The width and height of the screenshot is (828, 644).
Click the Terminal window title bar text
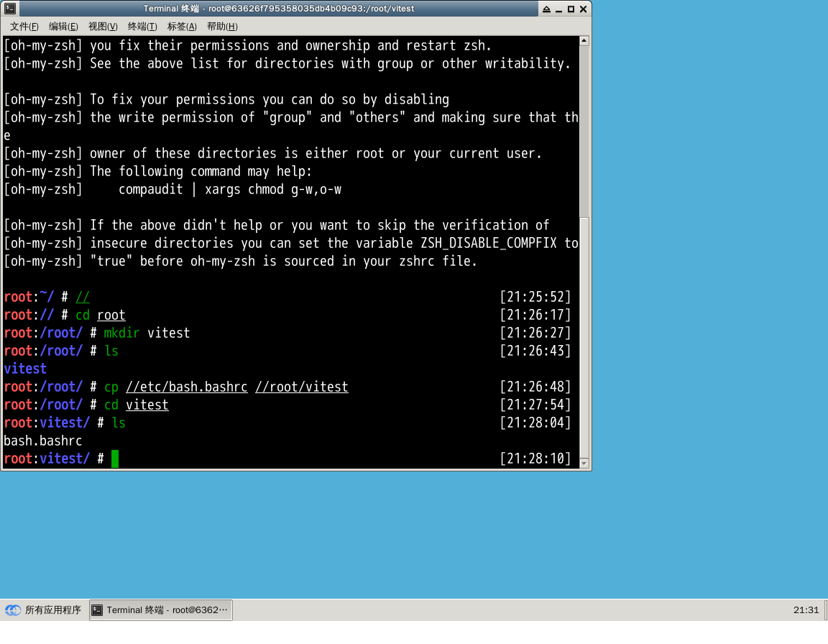tap(278, 9)
